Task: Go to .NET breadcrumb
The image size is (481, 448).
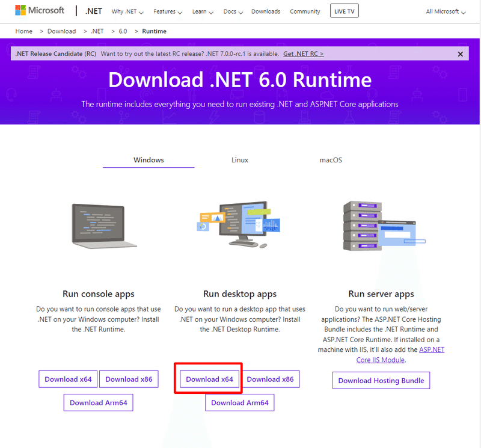Action: tap(97, 31)
